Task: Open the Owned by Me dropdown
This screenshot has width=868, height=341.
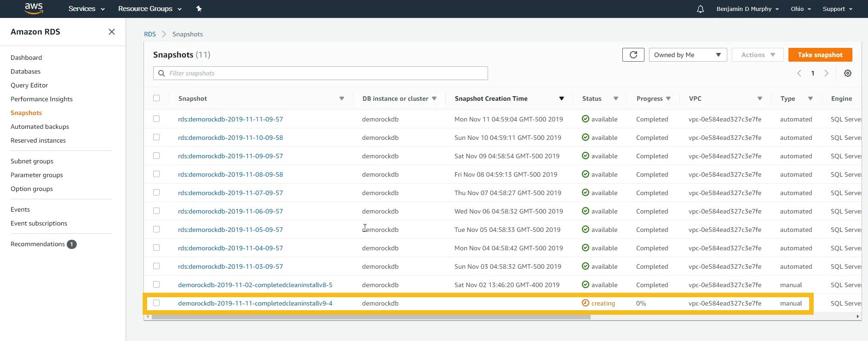Action: click(688, 55)
